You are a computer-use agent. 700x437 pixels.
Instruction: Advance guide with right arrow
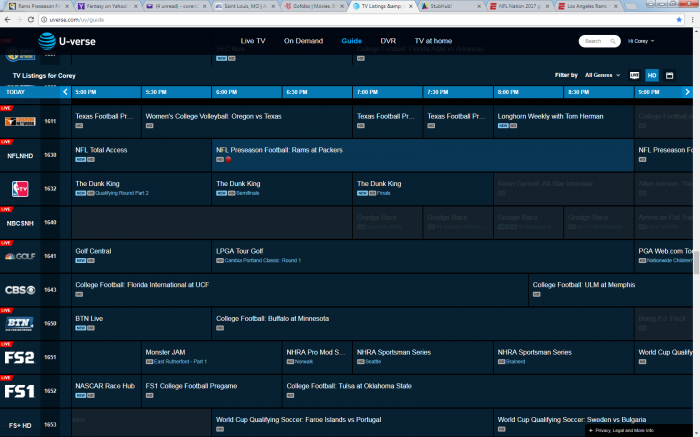(687, 92)
